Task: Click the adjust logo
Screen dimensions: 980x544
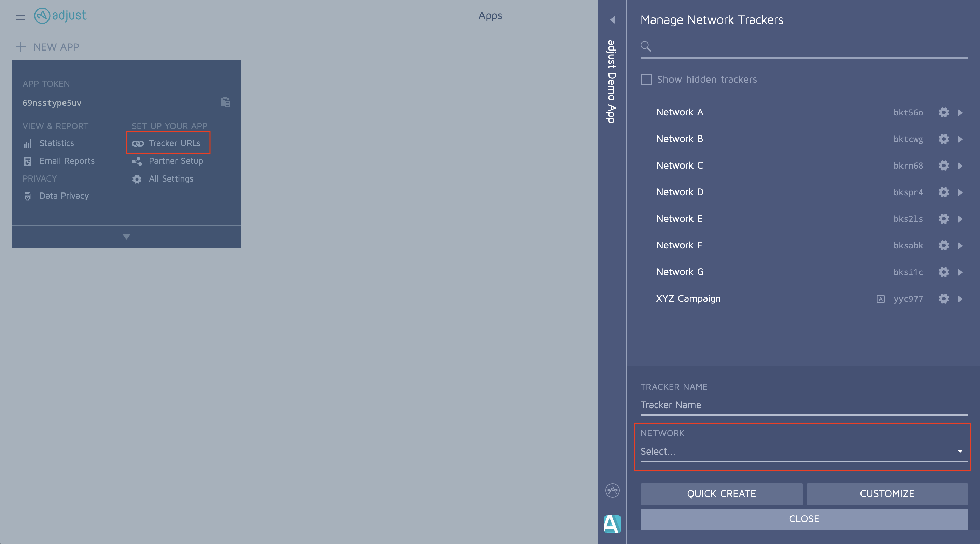Action: [60, 16]
